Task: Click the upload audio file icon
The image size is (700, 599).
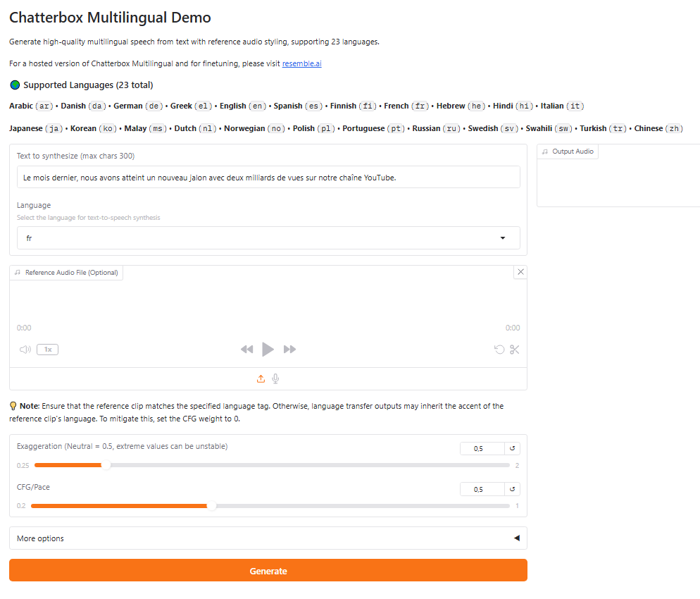Action: [261, 379]
